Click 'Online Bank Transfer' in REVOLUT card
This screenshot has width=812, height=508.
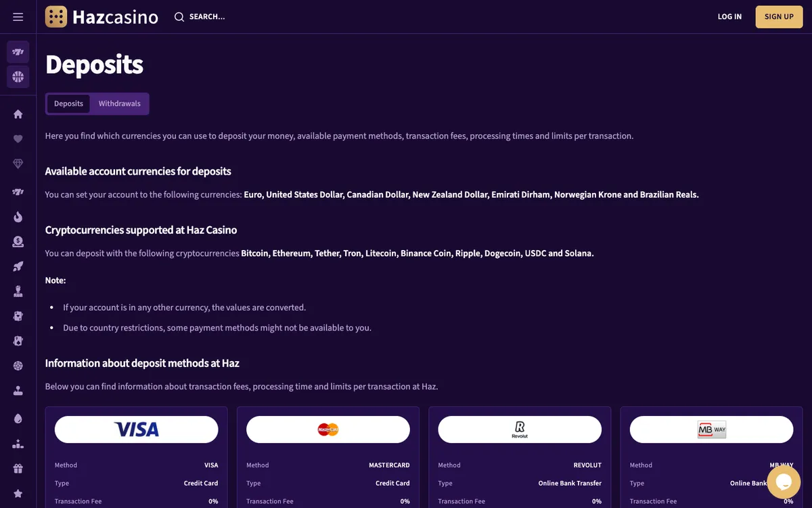[x=570, y=484]
